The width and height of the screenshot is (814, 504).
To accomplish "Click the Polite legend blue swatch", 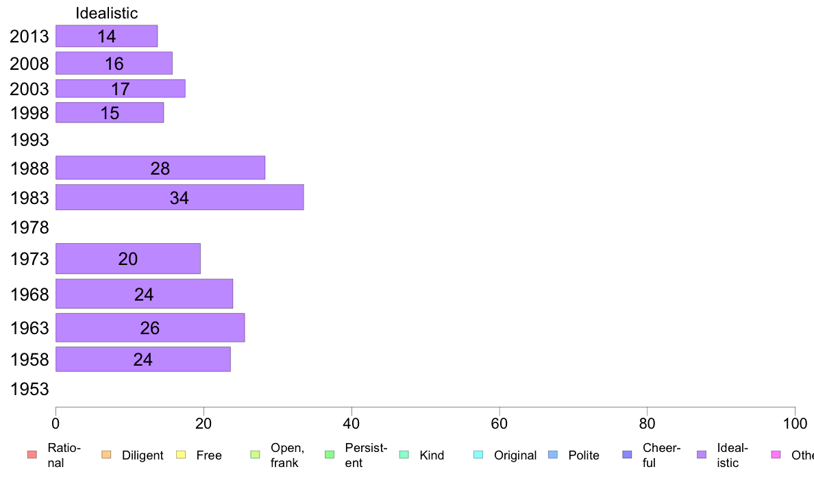I will point(553,455).
